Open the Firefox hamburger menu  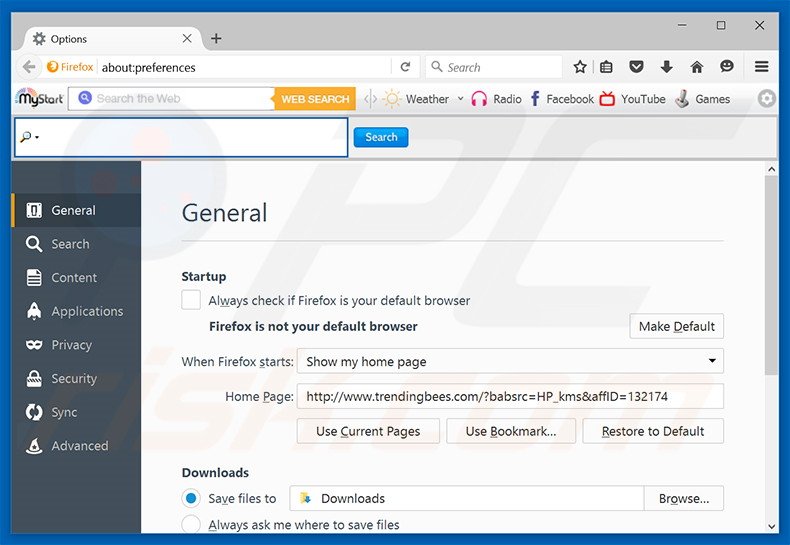coord(761,66)
